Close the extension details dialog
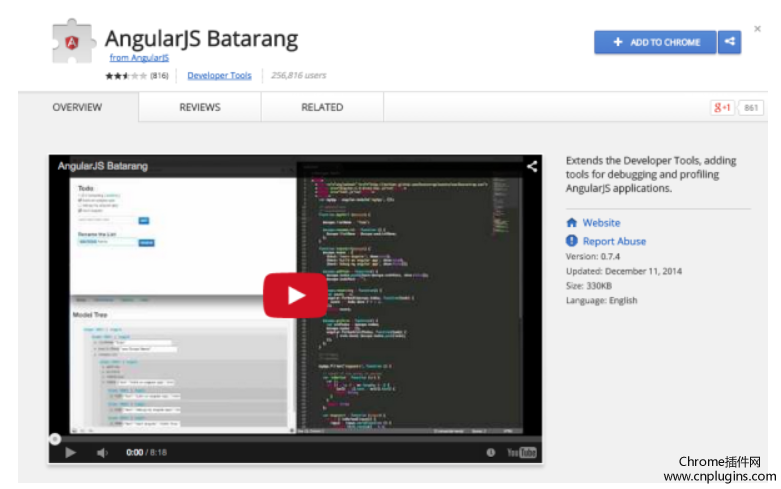The image size is (781, 489). point(757,29)
